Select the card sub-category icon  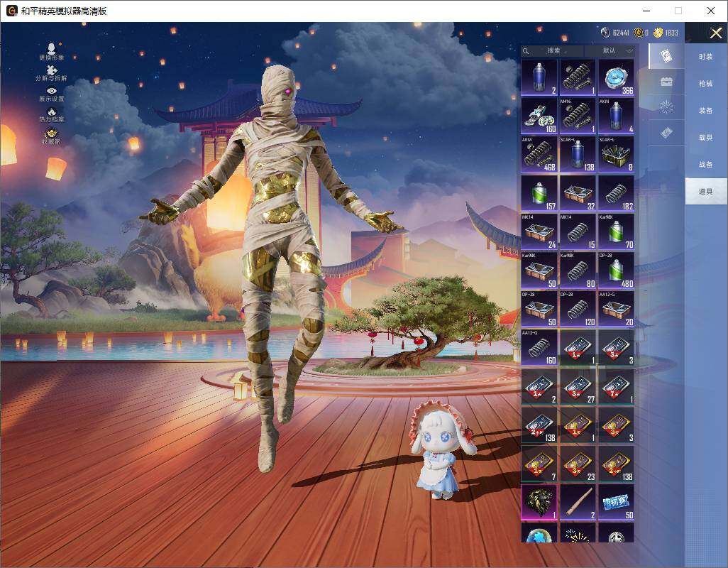666,56
